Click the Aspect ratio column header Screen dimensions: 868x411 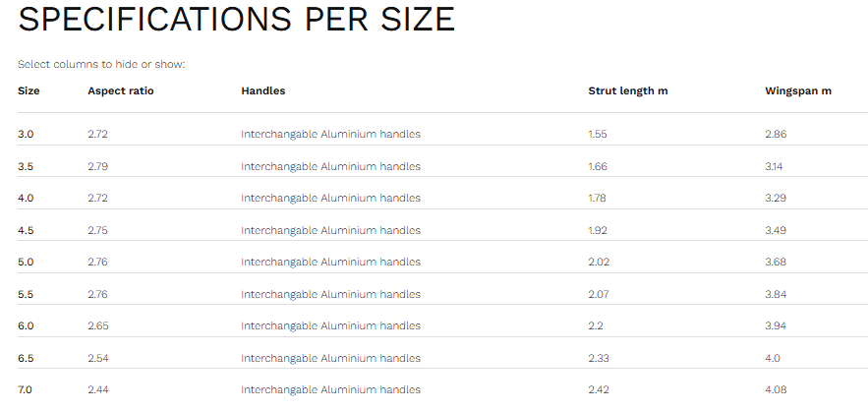[x=121, y=90]
